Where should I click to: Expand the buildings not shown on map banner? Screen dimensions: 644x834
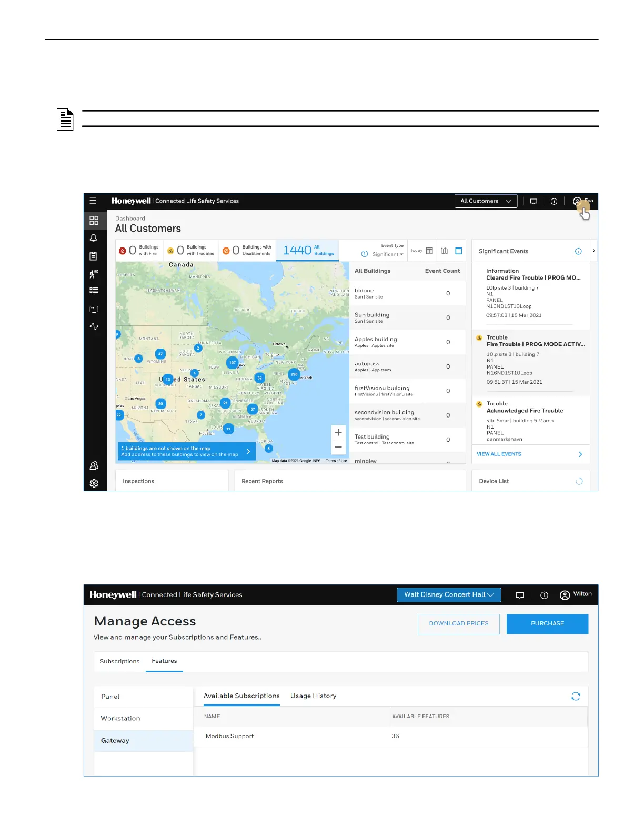pyautogui.click(x=187, y=451)
